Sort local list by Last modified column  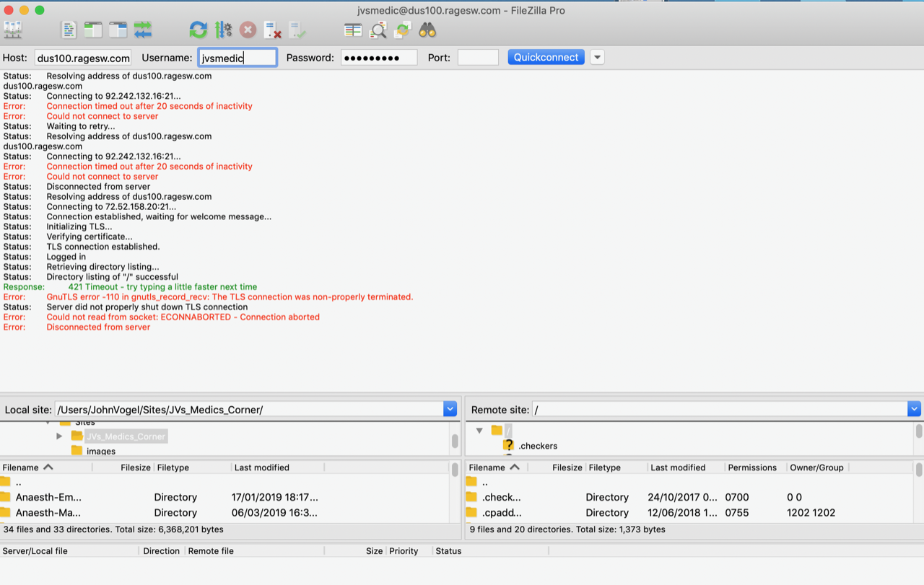click(x=277, y=467)
